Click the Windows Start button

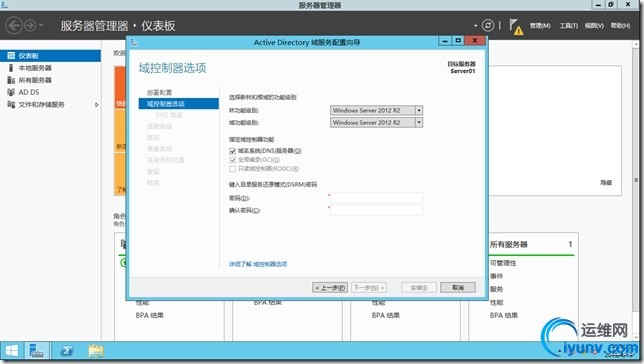pos(12,351)
